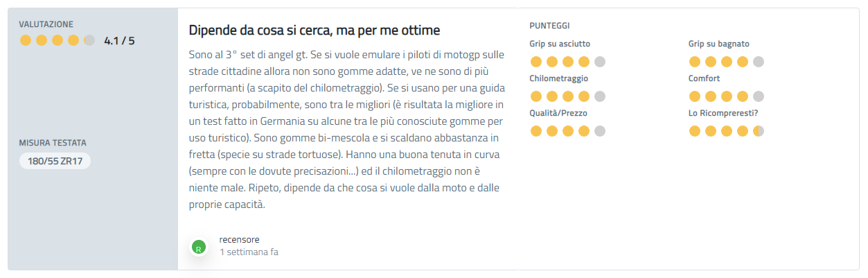Click the '1 settimana fa' timestamp
The height and width of the screenshot is (278, 868).
coord(249,252)
